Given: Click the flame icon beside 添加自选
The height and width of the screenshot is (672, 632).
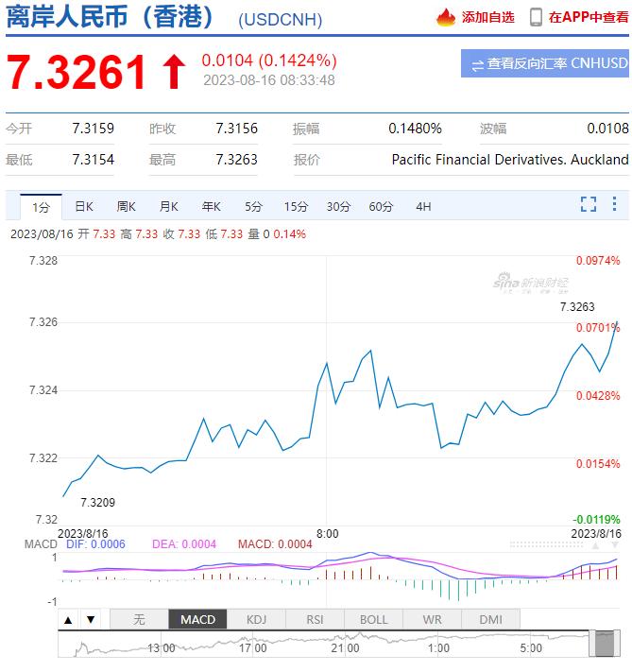Looking at the screenshot, I should 446,17.
